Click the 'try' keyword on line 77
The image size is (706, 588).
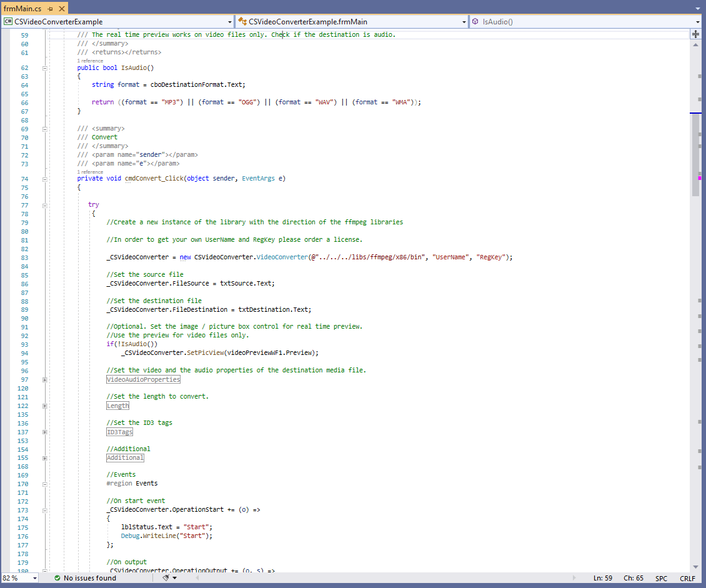point(94,204)
